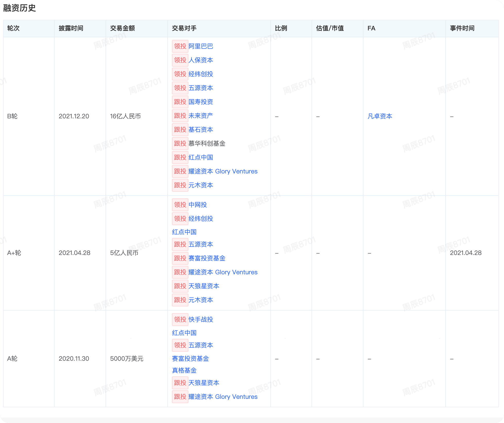Click 赛富投资基金 link in A+轮 row

point(207,258)
